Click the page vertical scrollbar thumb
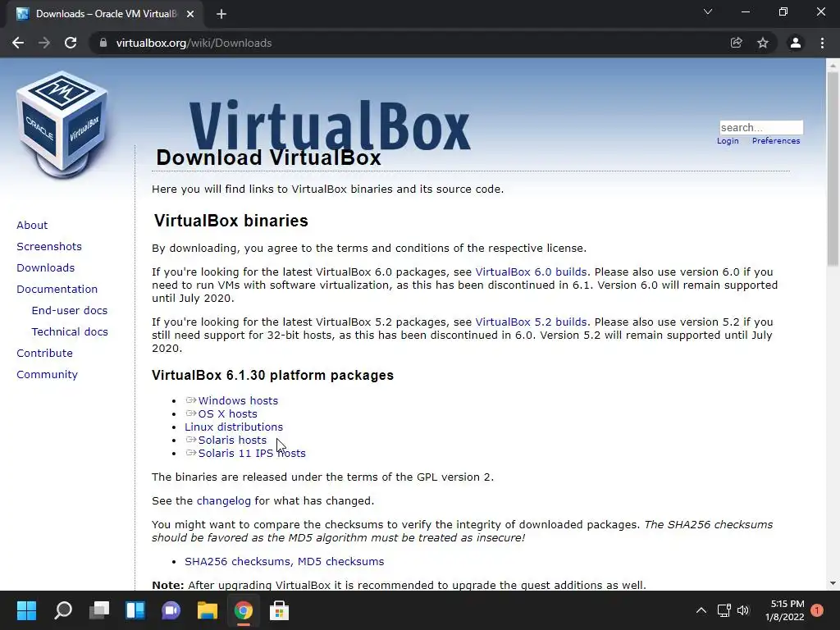 (x=833, y=169)
